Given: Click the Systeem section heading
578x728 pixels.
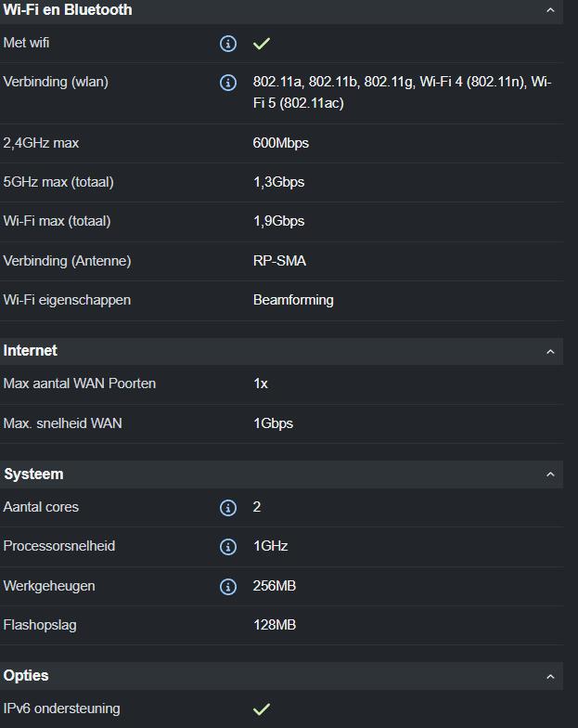Looking at the screenshot, I should point(33,474).
